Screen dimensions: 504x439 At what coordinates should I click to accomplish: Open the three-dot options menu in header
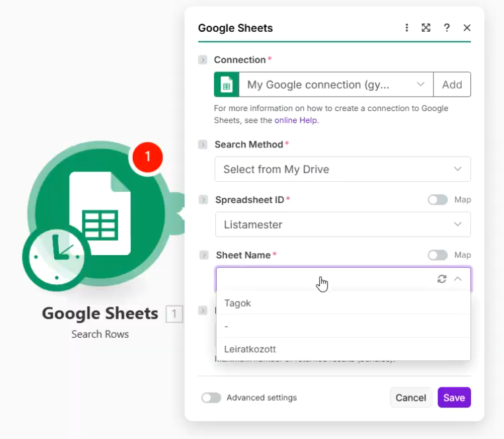[407, 28]
